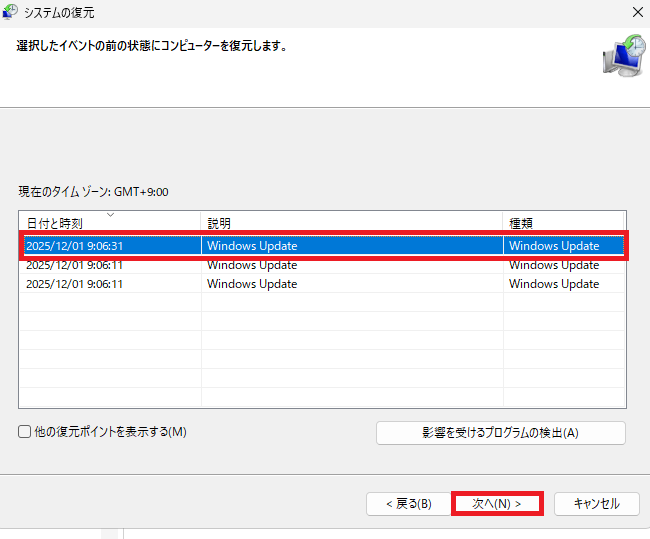Viewport: 650px width, 539px height.
Task: Select the second restore point row
Action: coord(74,265)
